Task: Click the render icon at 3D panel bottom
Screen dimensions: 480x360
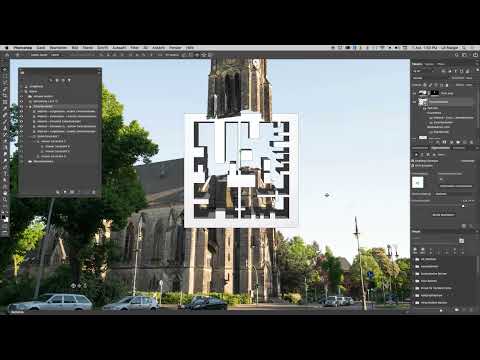Action: [x=72, y=192]
